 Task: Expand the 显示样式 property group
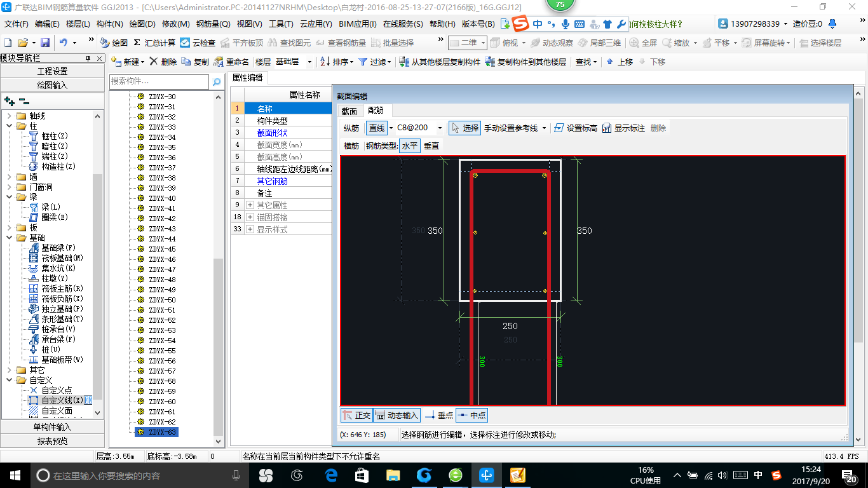(x=250, y=229)
